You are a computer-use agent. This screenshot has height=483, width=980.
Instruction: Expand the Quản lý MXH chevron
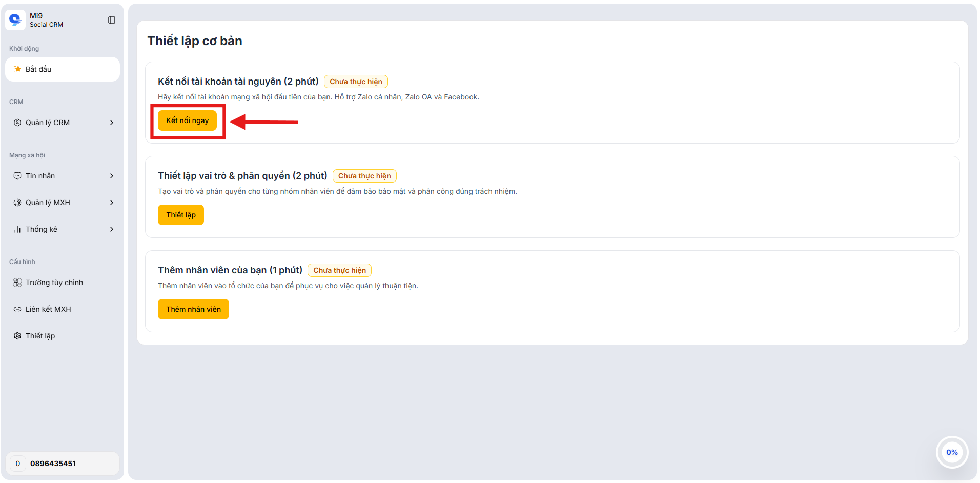click(112, 203)
